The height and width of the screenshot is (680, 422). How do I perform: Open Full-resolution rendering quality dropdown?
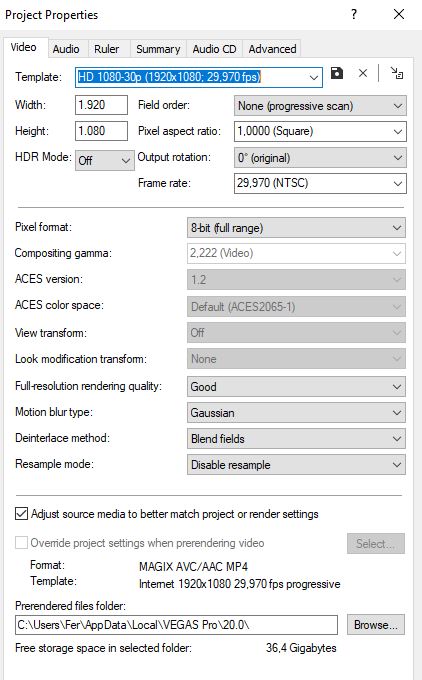tap(296, 386)
